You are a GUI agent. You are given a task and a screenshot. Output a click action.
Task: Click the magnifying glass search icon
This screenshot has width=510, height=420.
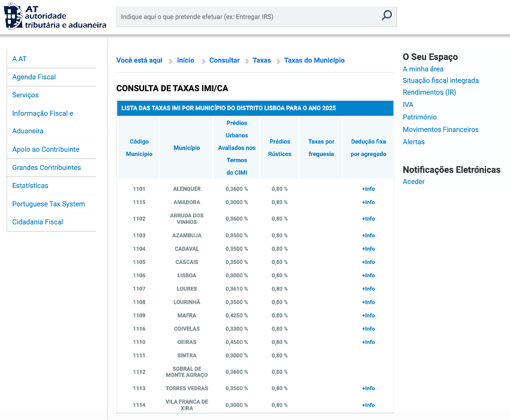[386, 16]
